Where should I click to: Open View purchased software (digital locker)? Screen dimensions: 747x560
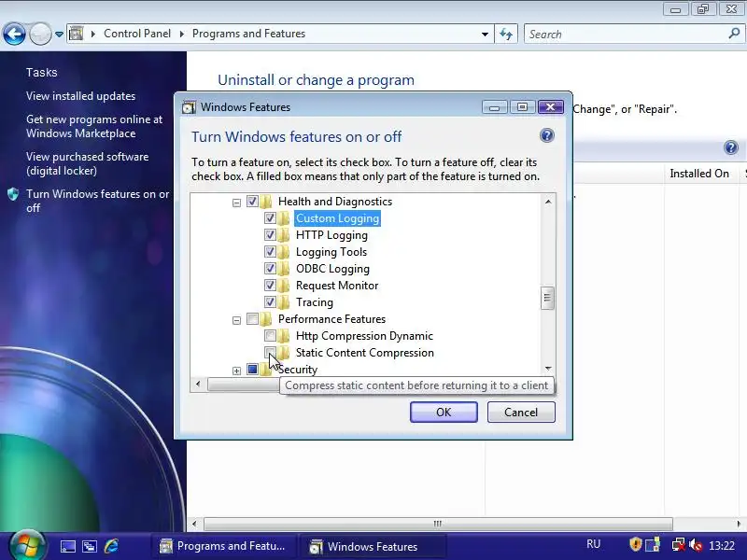tap(87, 163)
